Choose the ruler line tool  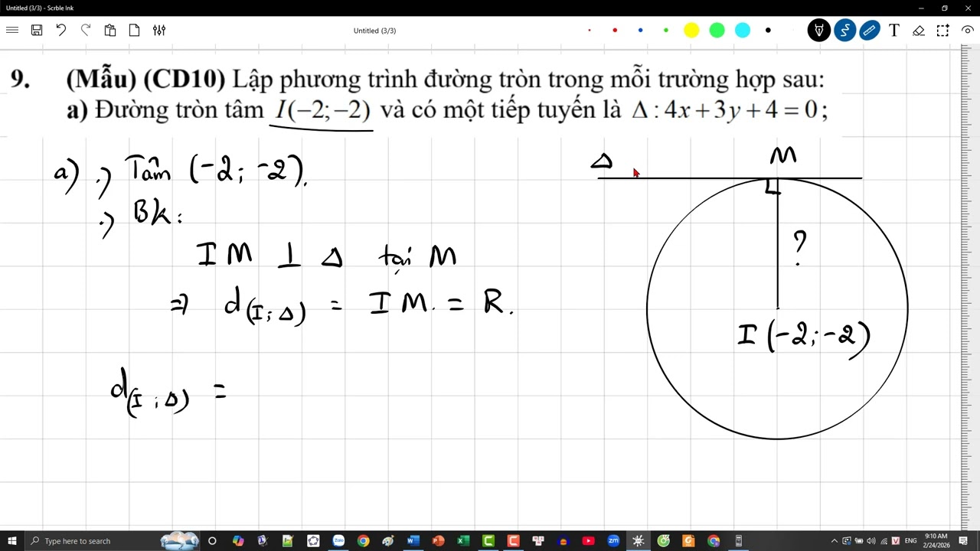click(x=869, y=31)
